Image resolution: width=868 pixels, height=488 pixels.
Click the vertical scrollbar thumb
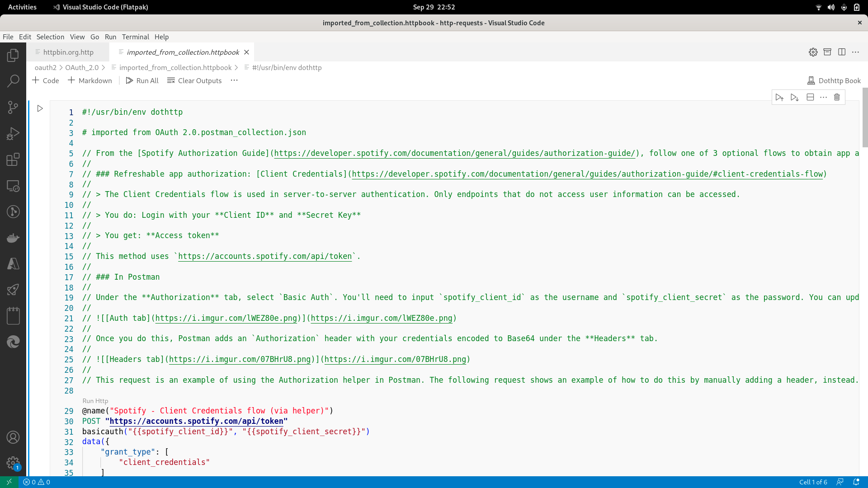865,117
